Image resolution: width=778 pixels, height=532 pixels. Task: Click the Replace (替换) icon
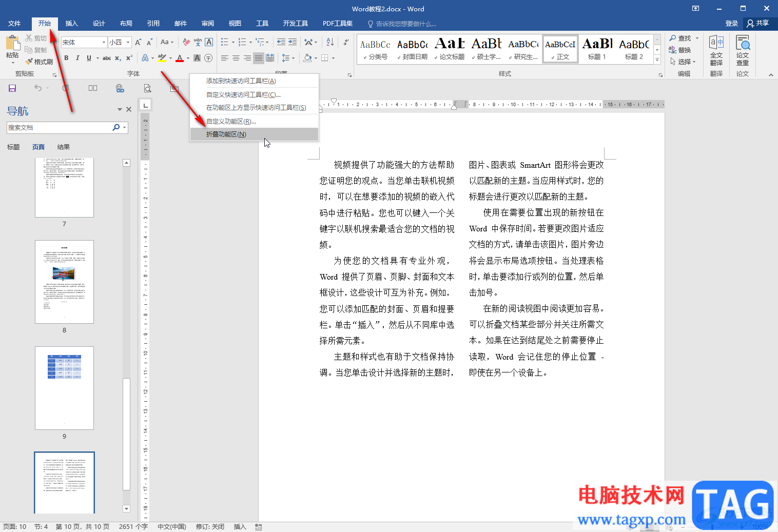[673, 50]
